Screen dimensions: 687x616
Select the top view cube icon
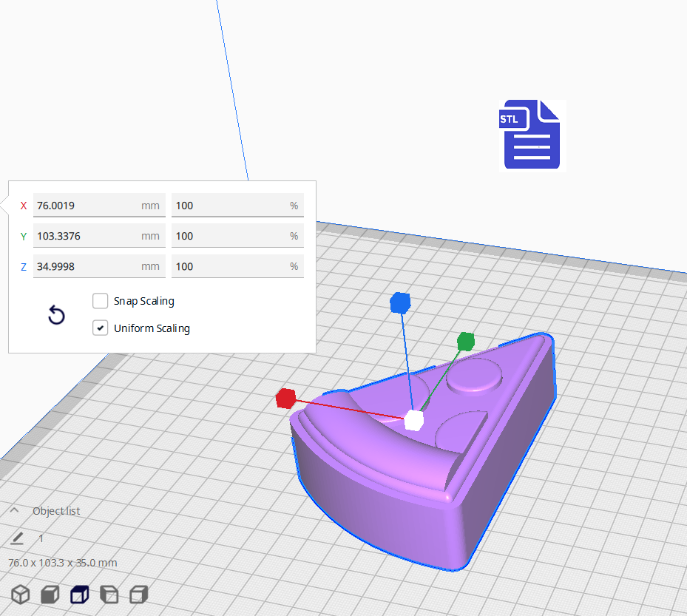(x=80, y=594)
